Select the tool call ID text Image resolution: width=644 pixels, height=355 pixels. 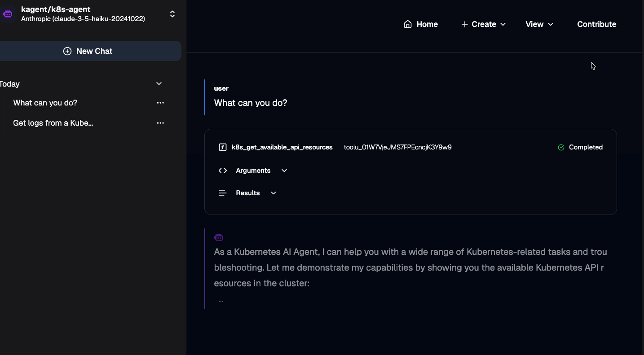[x=397, y=147]
